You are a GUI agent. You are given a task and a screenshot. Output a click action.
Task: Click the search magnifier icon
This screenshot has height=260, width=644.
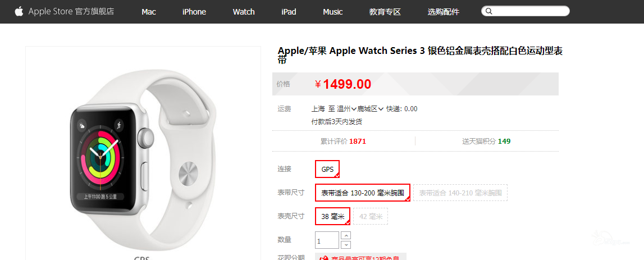coord(488,11)
